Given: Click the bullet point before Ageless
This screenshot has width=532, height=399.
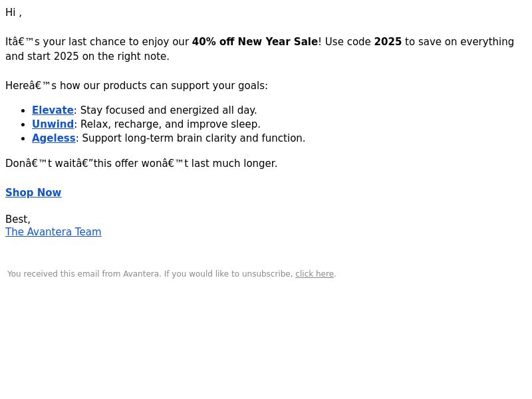Looking at the screenshot, I should click(x=23, y=139).
